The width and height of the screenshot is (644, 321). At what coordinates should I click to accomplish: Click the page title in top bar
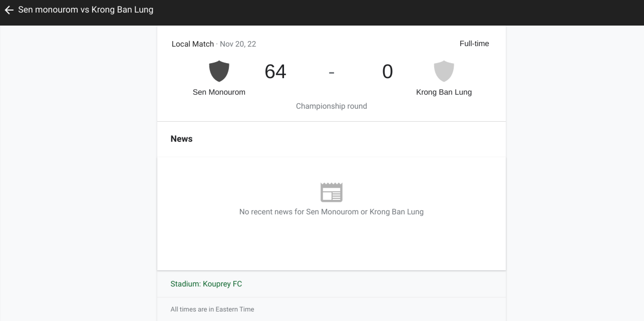(86, 10)
